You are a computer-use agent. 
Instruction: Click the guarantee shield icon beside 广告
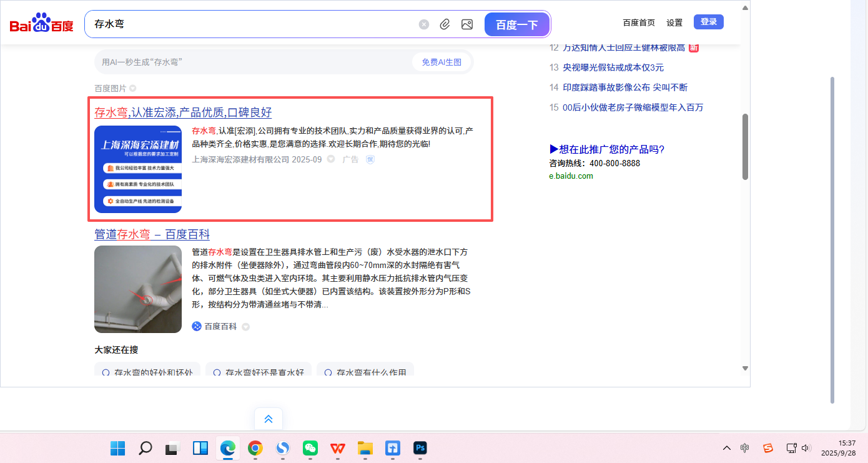[x=370, y=159]
